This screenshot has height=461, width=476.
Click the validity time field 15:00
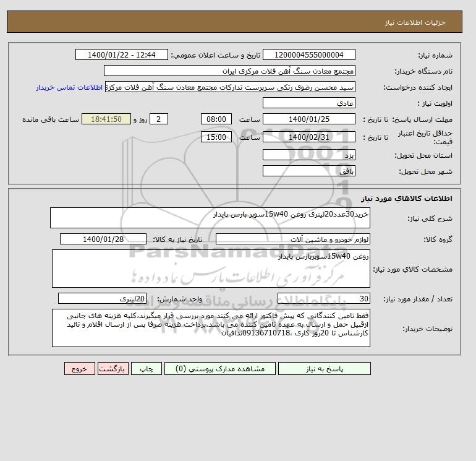216,137
